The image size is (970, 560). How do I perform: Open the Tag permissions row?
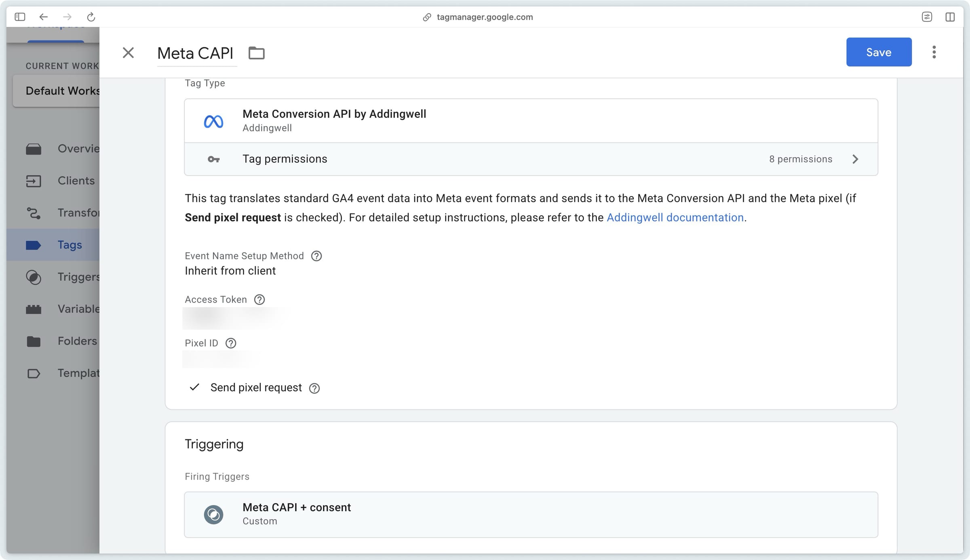[x=531, y=159]
